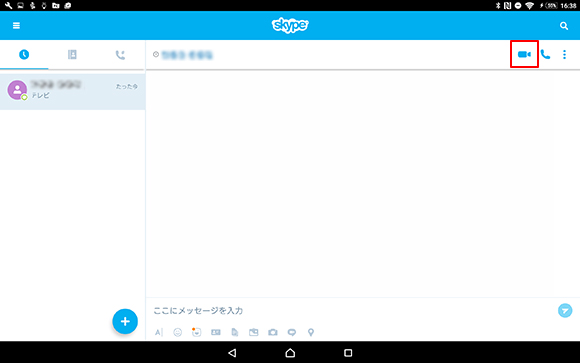Tap the blue plus new chat button
580x363 pixels.
tap(125, 321)
